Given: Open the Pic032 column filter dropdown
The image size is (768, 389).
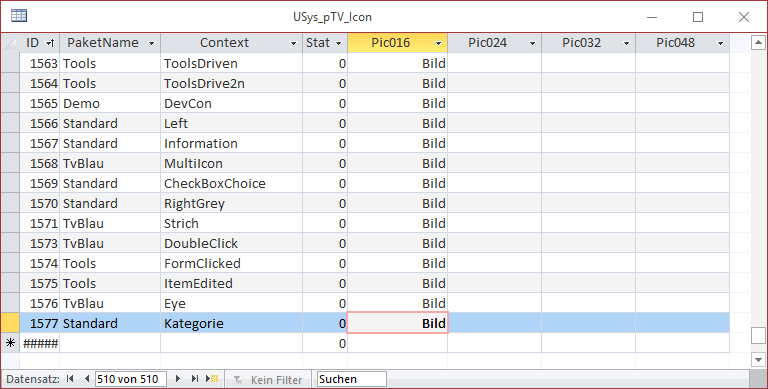Looking at the screenshot, I should pos(626,44).
